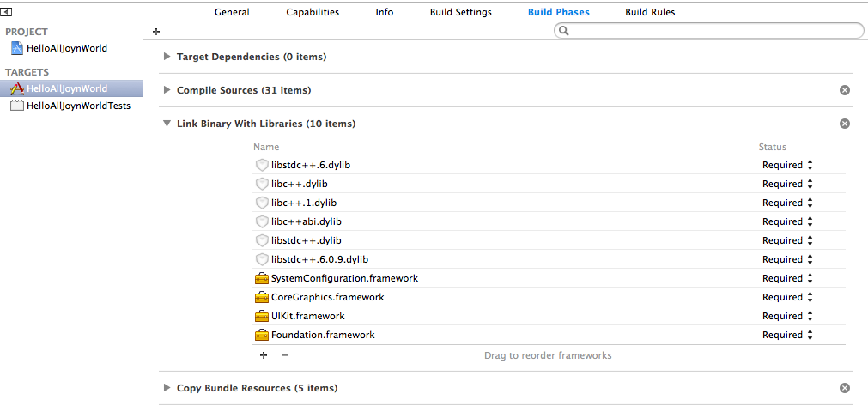
Task: Click the UIKit.framework toolbox icon
Action: 262,316
